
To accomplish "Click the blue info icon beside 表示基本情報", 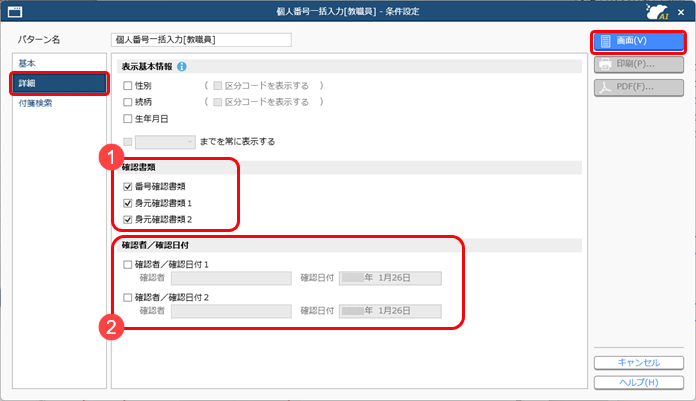I will click(182, 67).
